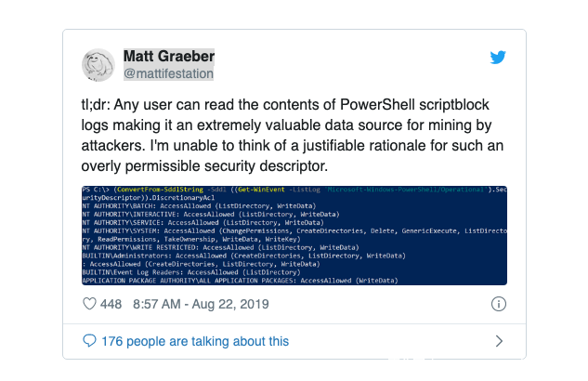Image resolution: width=588 pixels, height=381 pixels.
Task: Open the embedded PowerShell console screenshot
Action: click(x=294, y=234)
